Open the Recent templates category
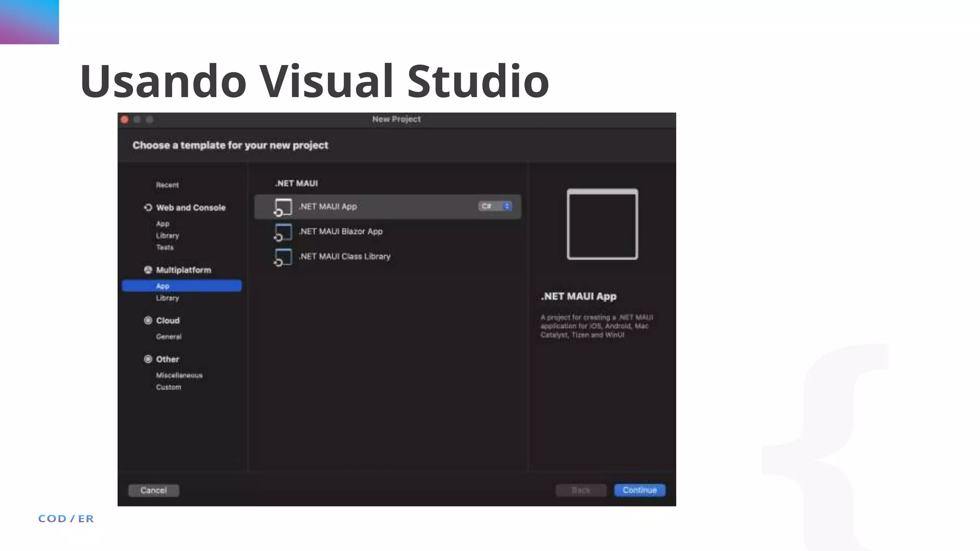Viewport: 980px width, 551px height. point(167,185)
